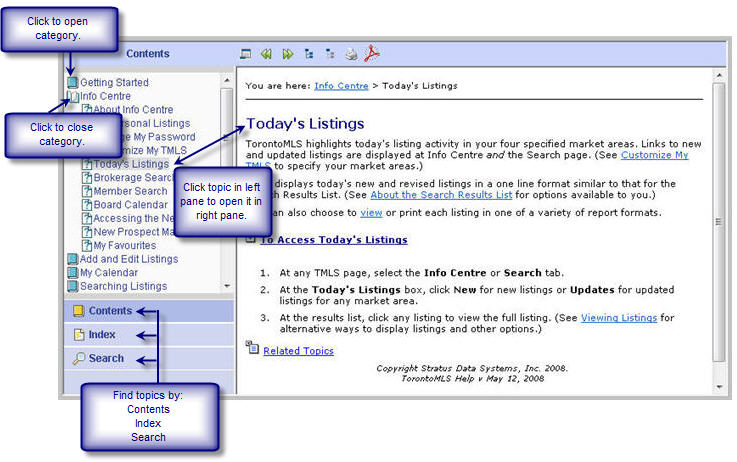Click the page icon beside Board Calendar
This screenshot has width=737, height=462.
tap(87, 205)
